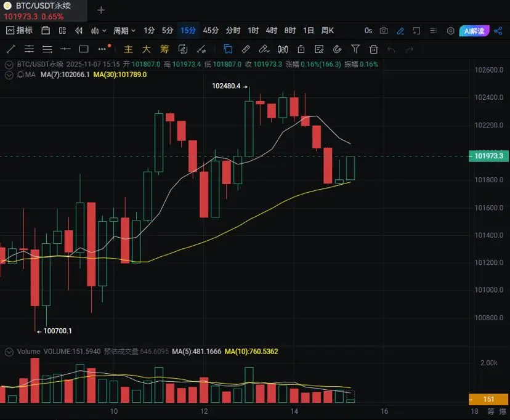Switch to the 1时 timeframe
The height and width of the screenshot is (420, 510).
coord(253,31)
